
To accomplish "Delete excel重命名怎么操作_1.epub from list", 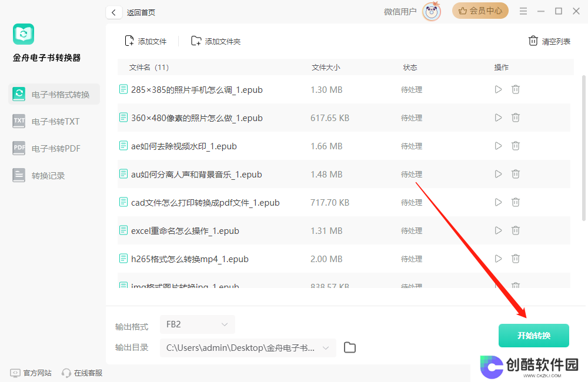I will click(516, 230).
